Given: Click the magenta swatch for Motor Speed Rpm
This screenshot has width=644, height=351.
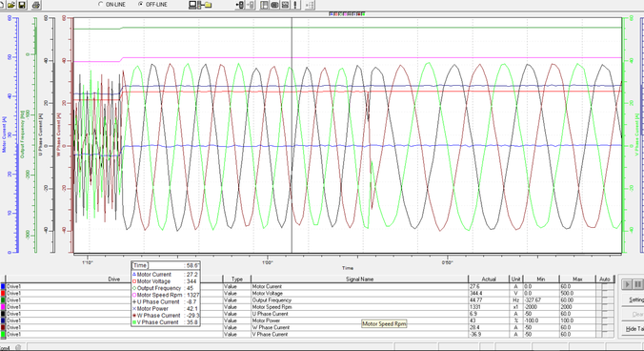Looking at the screenshot, I should (x=3, y=307).
